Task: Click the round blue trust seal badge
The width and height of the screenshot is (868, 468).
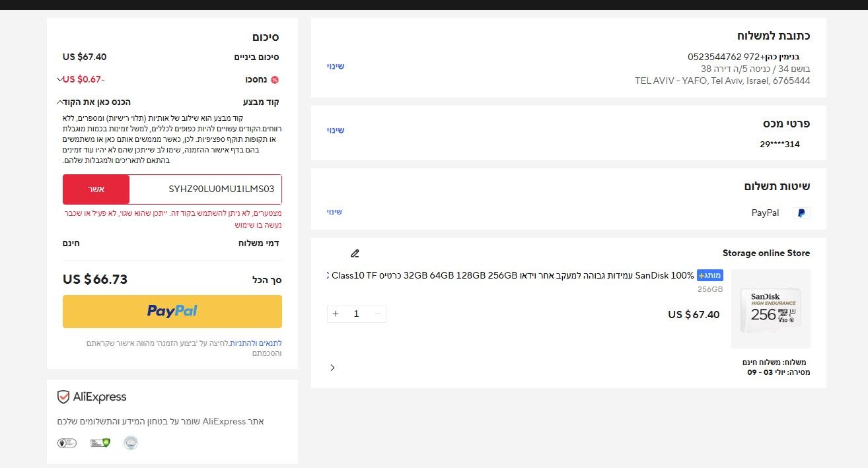Action: (131, 443)
